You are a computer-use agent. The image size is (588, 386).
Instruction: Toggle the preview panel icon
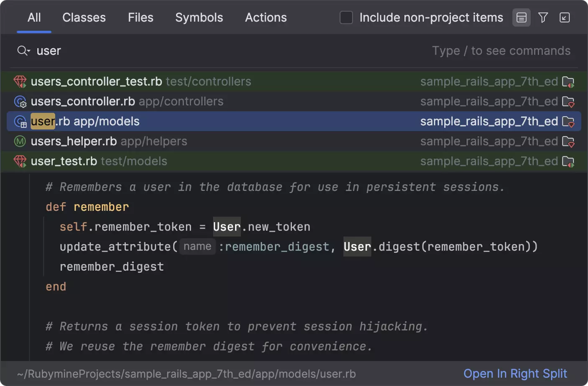521,18
